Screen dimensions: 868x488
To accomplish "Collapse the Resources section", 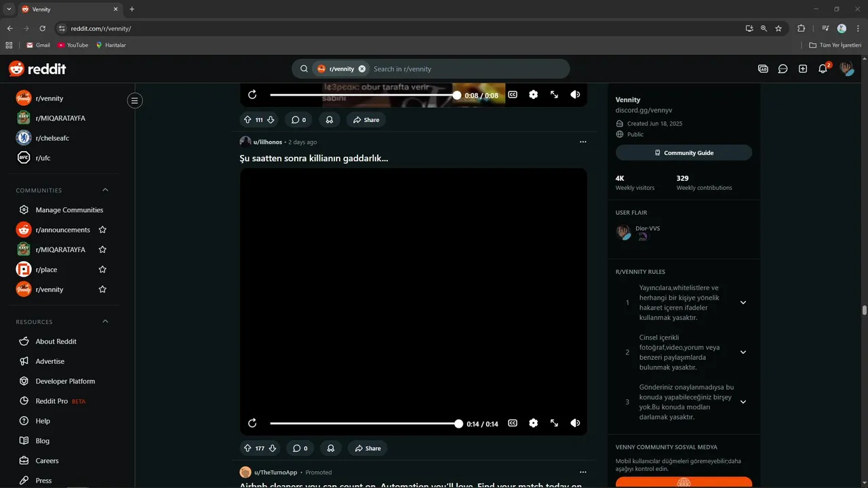I will tap(105, 321).
